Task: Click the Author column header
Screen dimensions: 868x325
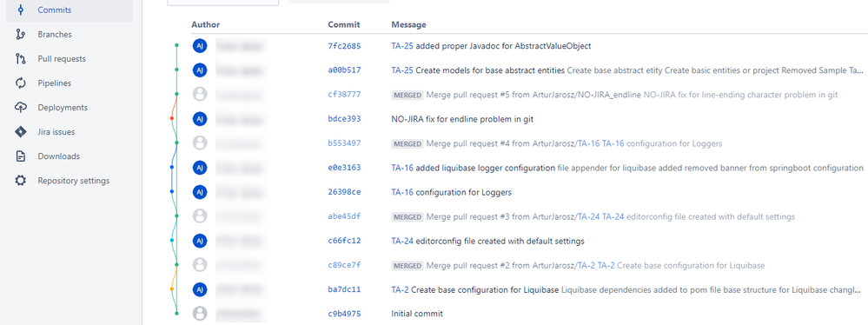Action: coord(205,25)
